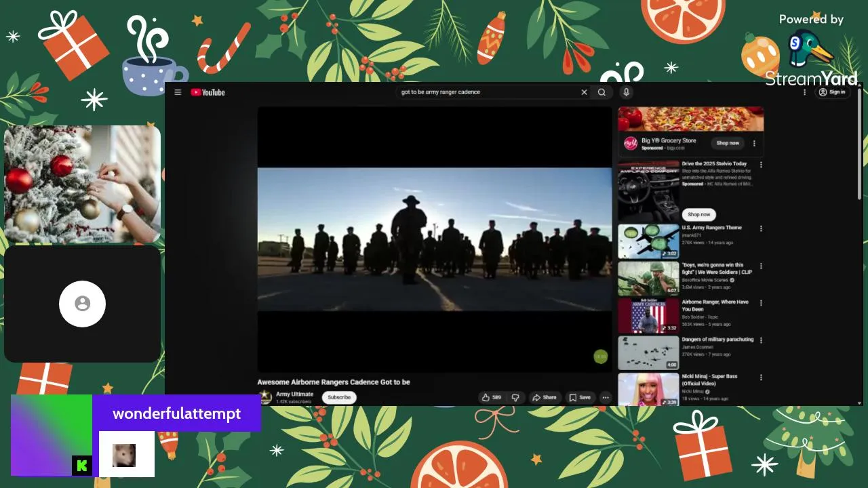Click the video player showing soldiers' silhouettes

[x=435, y=239]
